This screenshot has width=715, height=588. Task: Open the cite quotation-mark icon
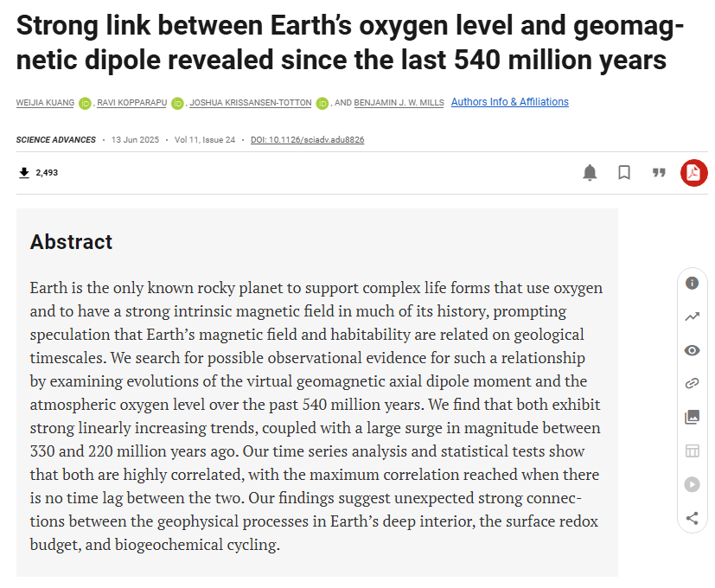659,172
